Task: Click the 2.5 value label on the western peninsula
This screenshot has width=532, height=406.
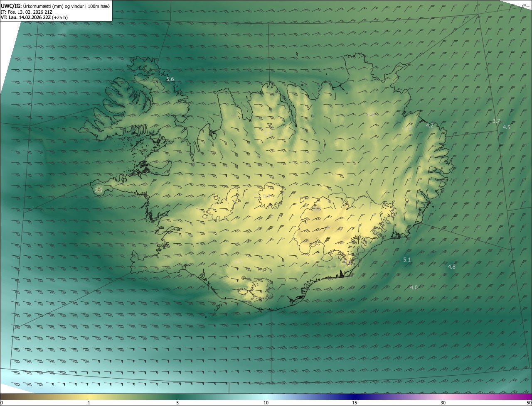Action: pyautogui.click(x=99, y=190)
